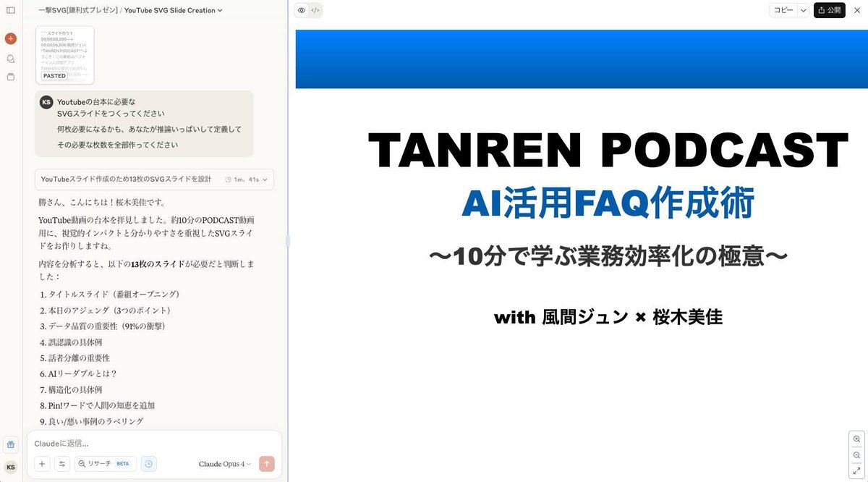Select list item 構造化の具体例
The height and width of the screenshot is (482, 868).
(75, 389)
